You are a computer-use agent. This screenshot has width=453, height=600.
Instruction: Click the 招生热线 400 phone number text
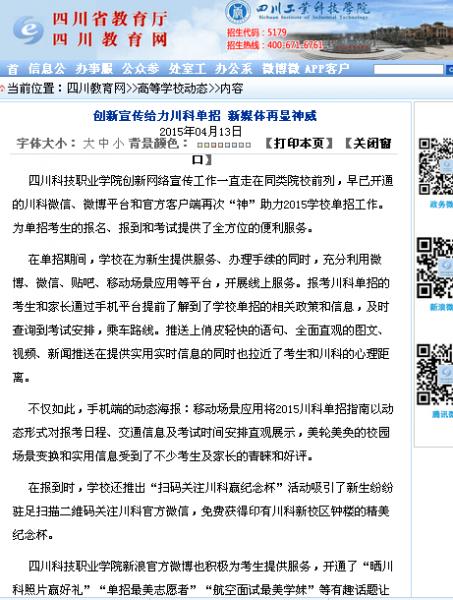[x=275, y=45]
